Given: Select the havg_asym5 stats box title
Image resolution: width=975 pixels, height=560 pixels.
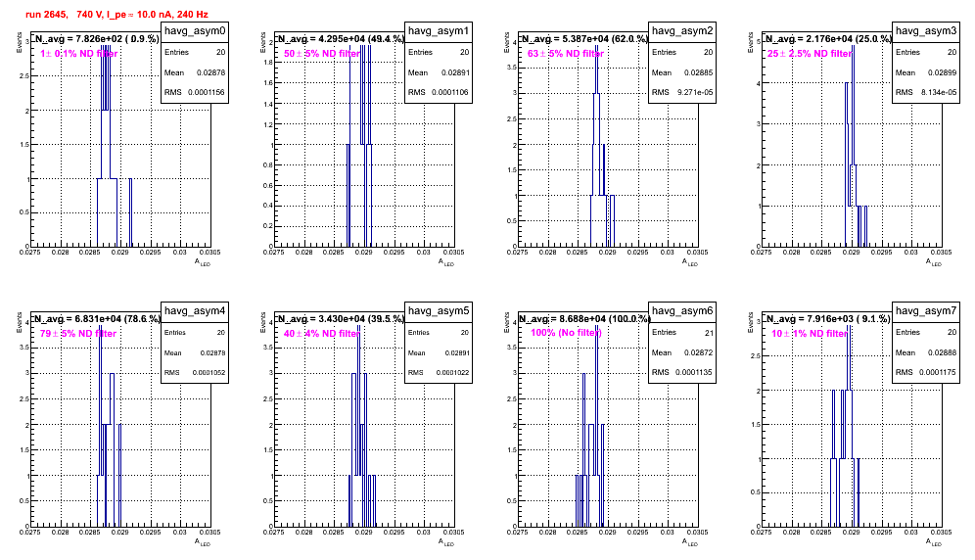Looking at the screenshot, I should point(439,311).
